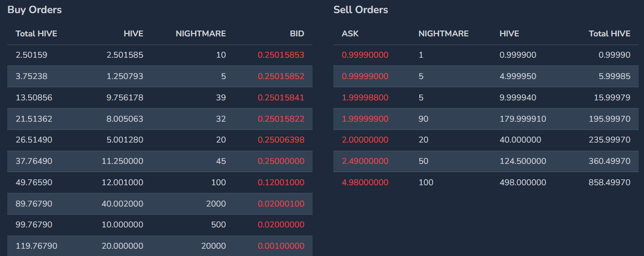The image size is (644, 256).
Task: Click the ASK column header
Action: click(350, 33)
